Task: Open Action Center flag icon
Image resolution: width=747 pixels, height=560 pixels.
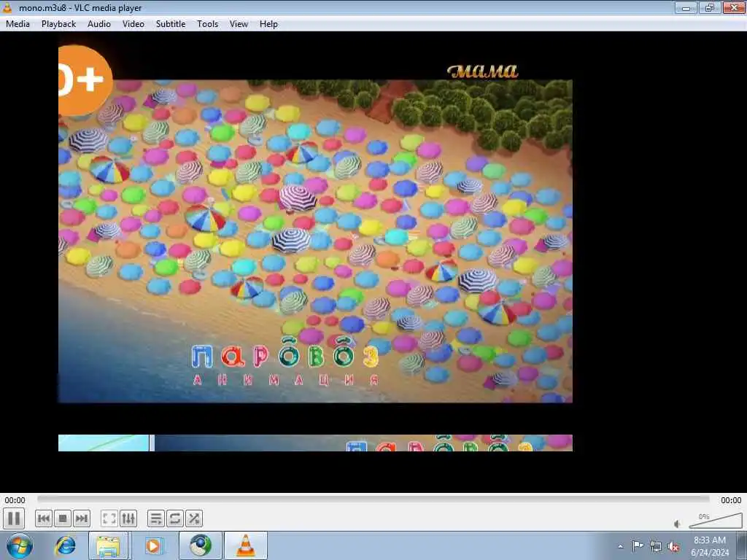Action: 638,545
